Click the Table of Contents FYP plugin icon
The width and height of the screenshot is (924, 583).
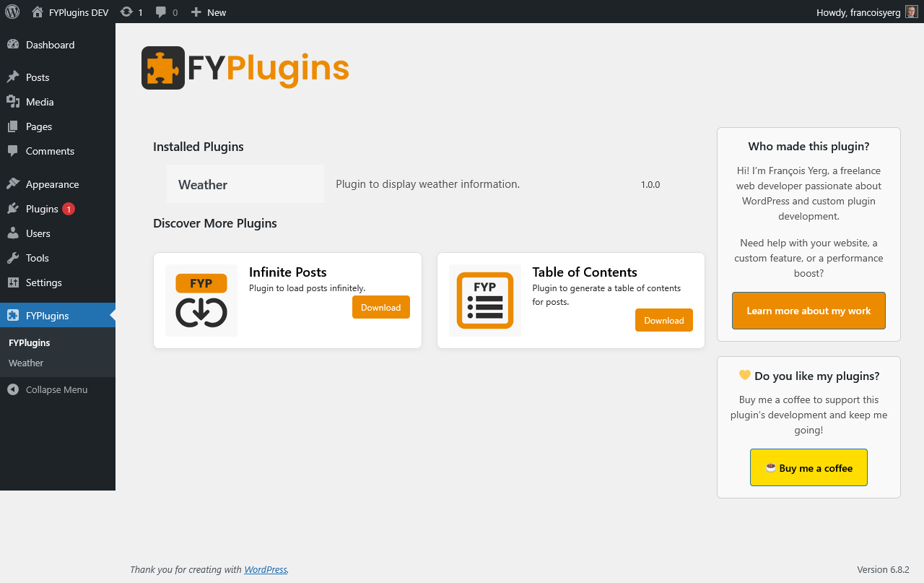tap(484, 301)
